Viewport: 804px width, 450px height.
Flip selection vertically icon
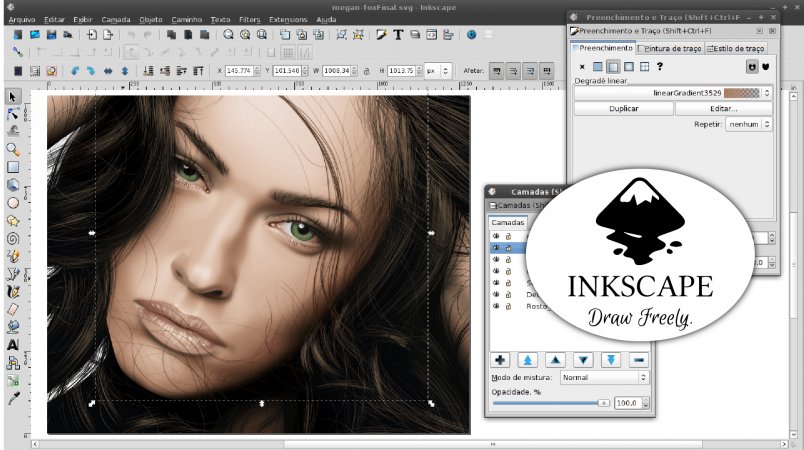pyautogui.click(x=125, y=71)
